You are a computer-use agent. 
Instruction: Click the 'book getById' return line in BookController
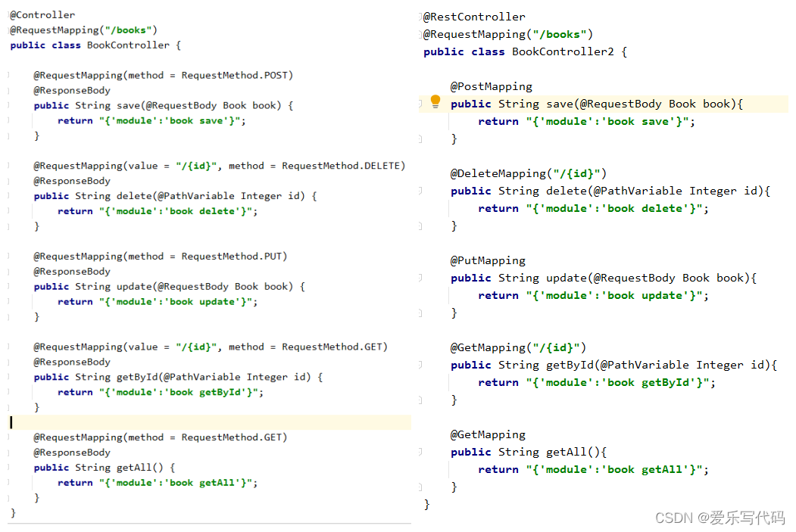(x=161, y=392)
